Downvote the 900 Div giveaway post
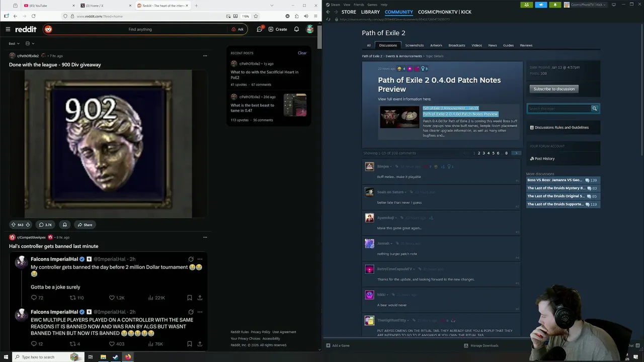 point(28,225)
